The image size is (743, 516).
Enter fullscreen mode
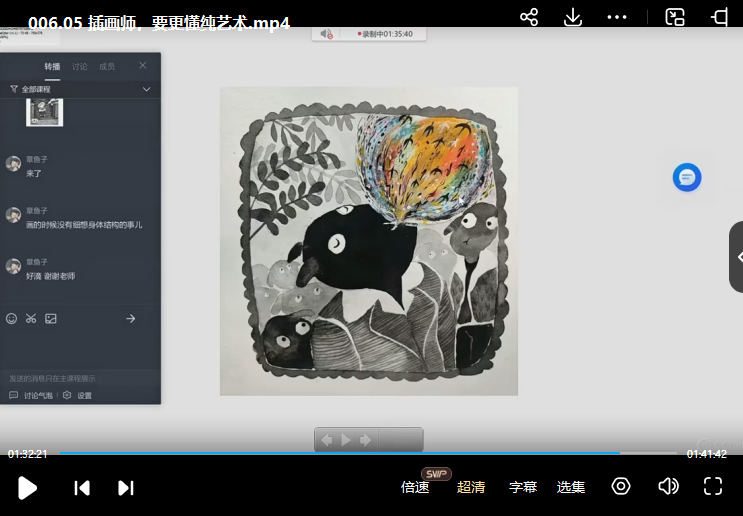(712, 487)
